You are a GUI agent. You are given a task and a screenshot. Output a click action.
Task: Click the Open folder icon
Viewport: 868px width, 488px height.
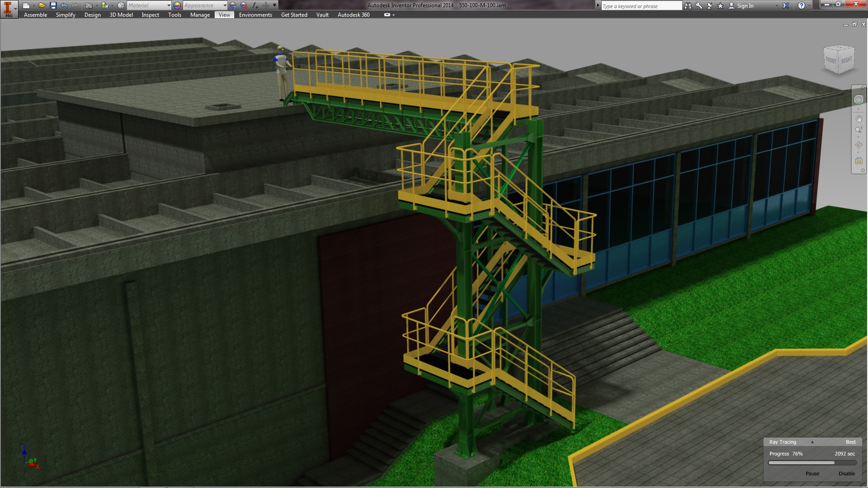point(42,5)
